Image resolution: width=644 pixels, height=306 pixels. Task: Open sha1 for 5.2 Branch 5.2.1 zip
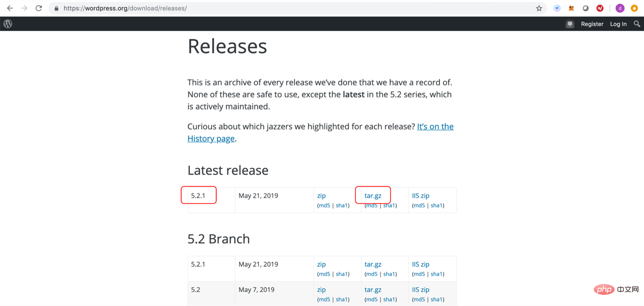tap(342, 274)
